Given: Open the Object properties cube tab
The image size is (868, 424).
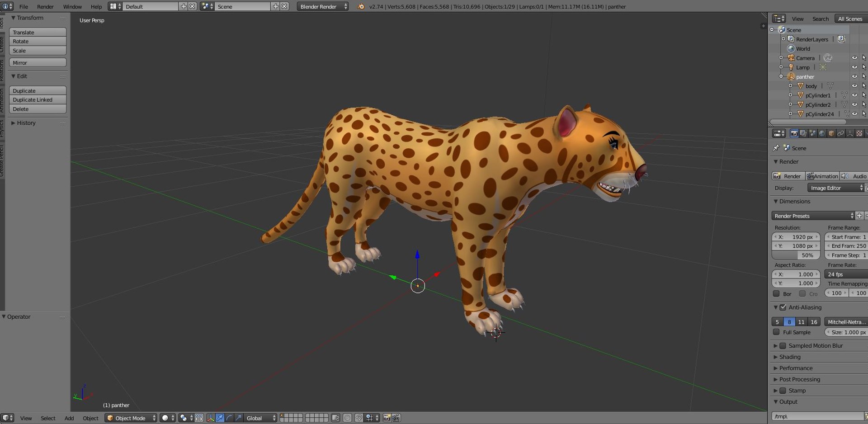Looking at the screenshot, I should (x=831, y=133).
